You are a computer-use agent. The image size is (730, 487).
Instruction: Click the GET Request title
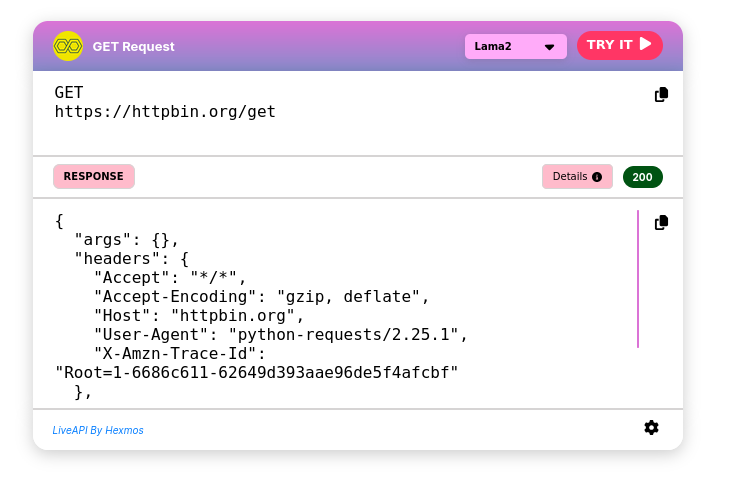[x=133, y=46]
